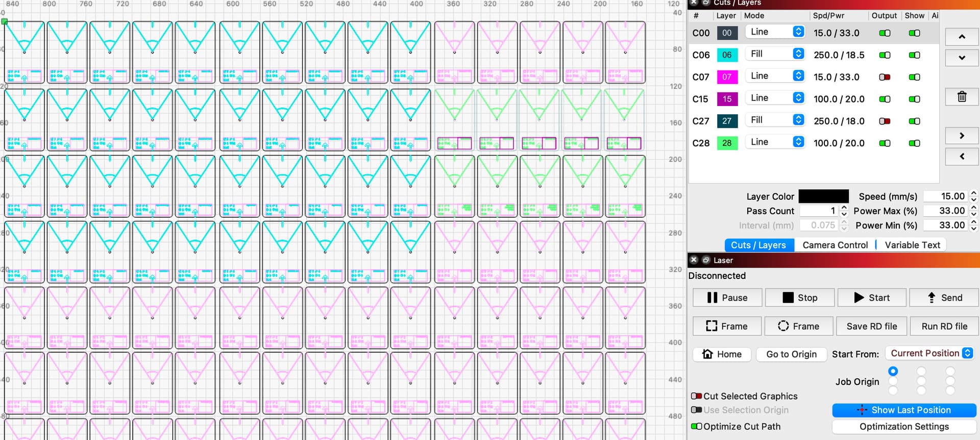Open Optimization Settings
Screen dimensions: 980x440
[904, 427]
